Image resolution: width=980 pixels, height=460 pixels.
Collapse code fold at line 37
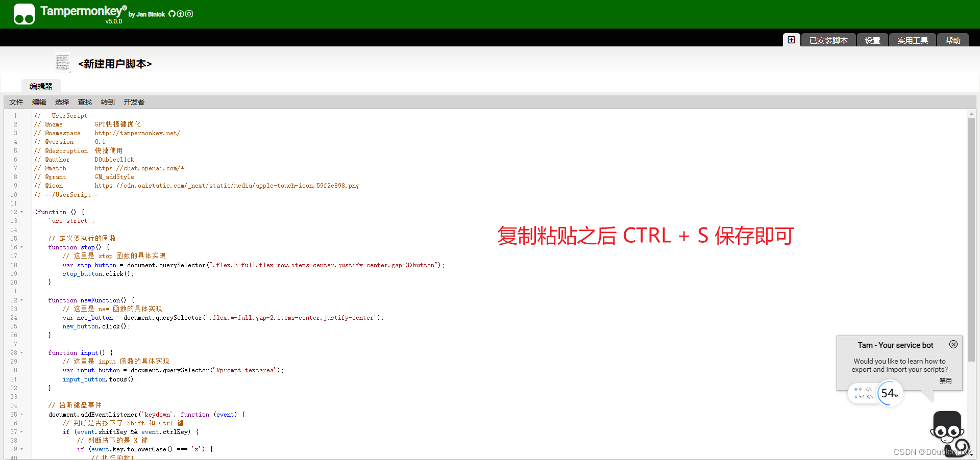[x=22, y=432]
